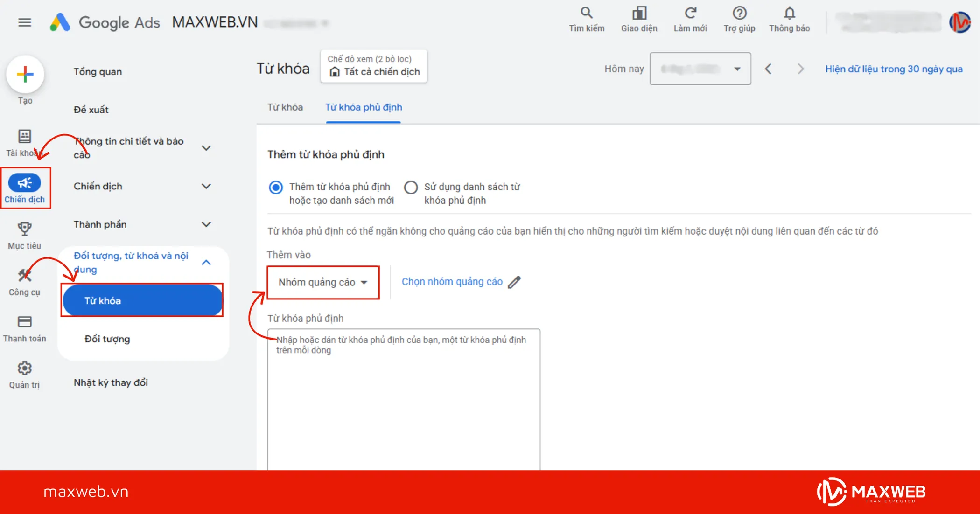
Task: Open Thông báo bell notifications
Action: pyautogui.click(x=789, y=13)
